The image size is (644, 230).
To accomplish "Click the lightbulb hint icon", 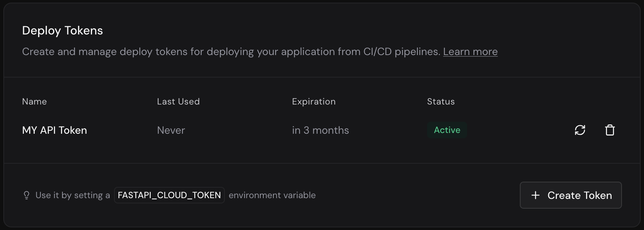I will (x=27, y=195).
